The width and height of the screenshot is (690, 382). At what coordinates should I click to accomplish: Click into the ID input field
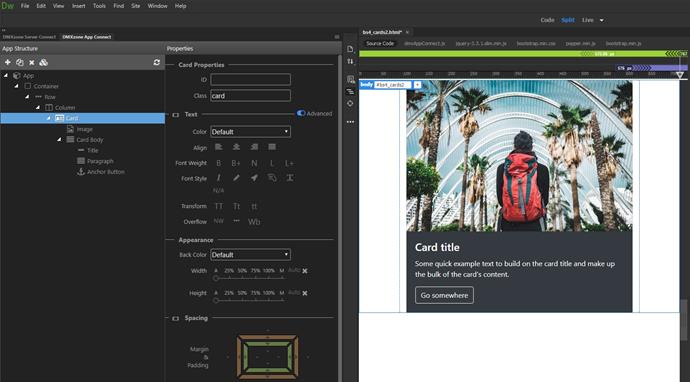tap(250, 80)
